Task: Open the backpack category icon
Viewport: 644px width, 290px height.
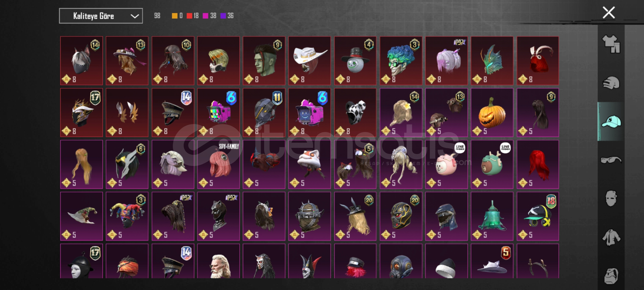Action: click(x=611, y=275)
